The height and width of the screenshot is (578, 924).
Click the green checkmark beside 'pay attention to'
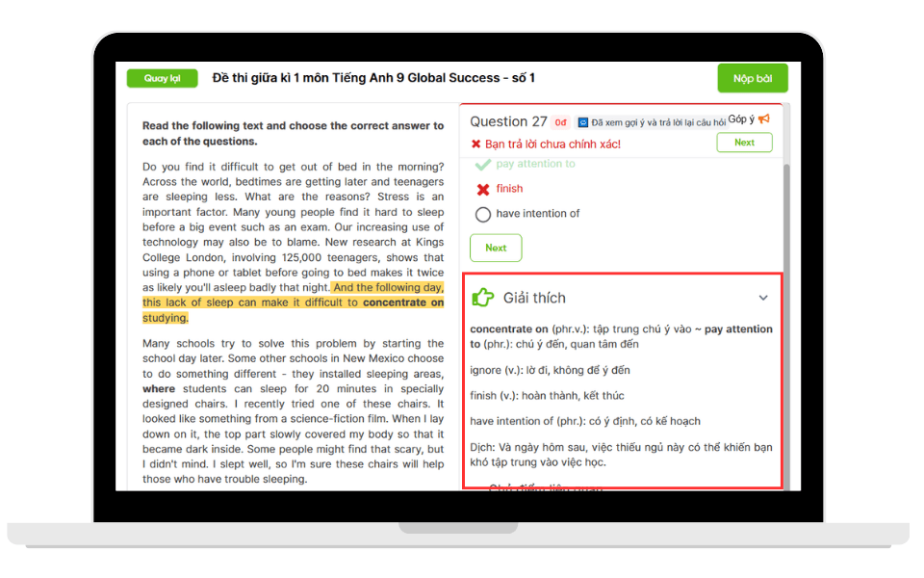pyautogui.click(x=483, y=164)
